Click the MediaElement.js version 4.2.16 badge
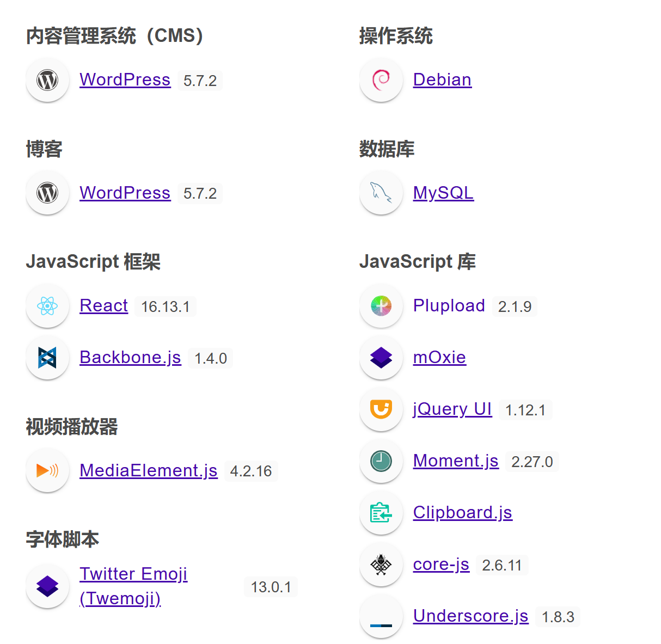This screenshot has height=644, width=661. [x=251, y=471]
